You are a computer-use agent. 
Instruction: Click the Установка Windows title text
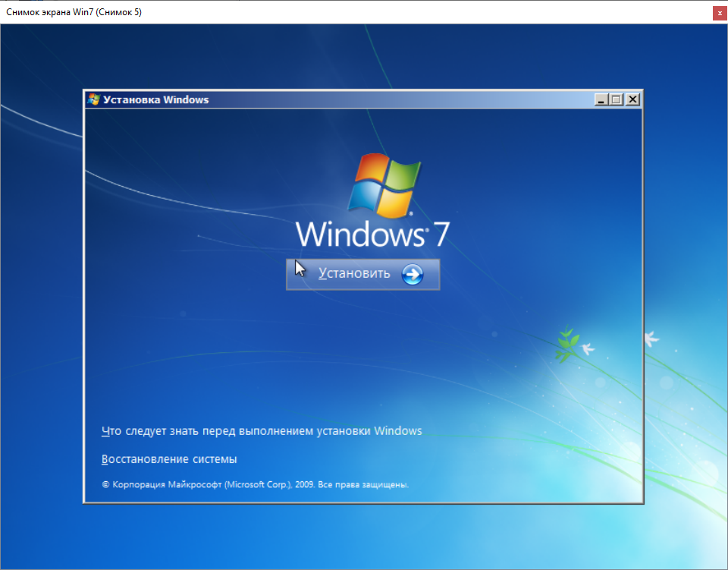pos(156,100)
